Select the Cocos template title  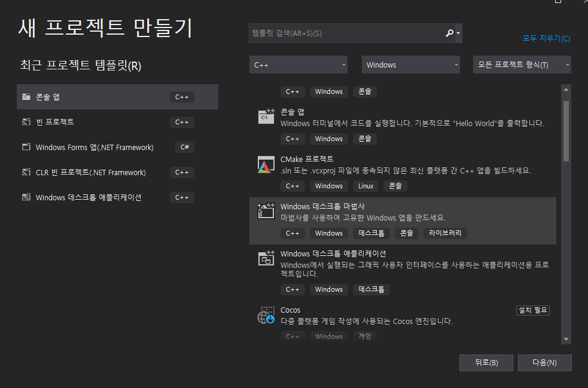(x=290, y=310)
